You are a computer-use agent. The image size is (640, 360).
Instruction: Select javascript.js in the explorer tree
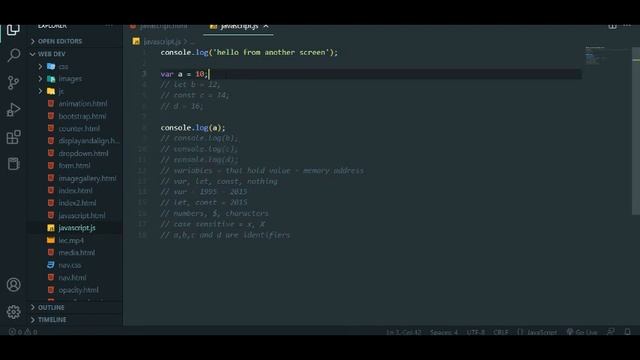[77, 228]
